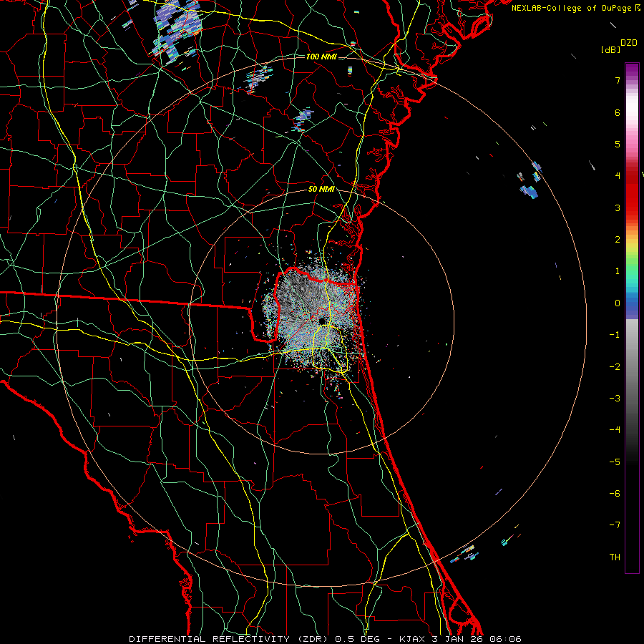The width and height of the screenshot is (644, 644).
Task: Click the "-1" value on the color scale
Action: (x=615, y=335)
